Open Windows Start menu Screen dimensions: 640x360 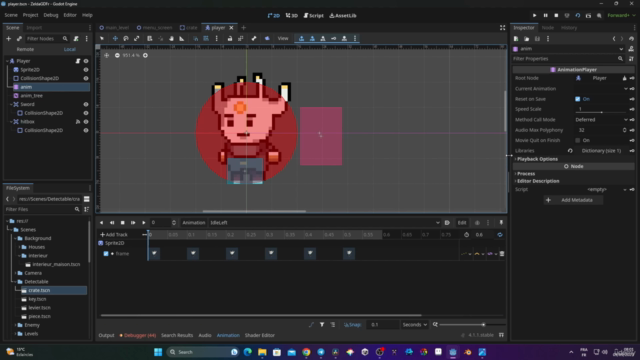(158, 352)
